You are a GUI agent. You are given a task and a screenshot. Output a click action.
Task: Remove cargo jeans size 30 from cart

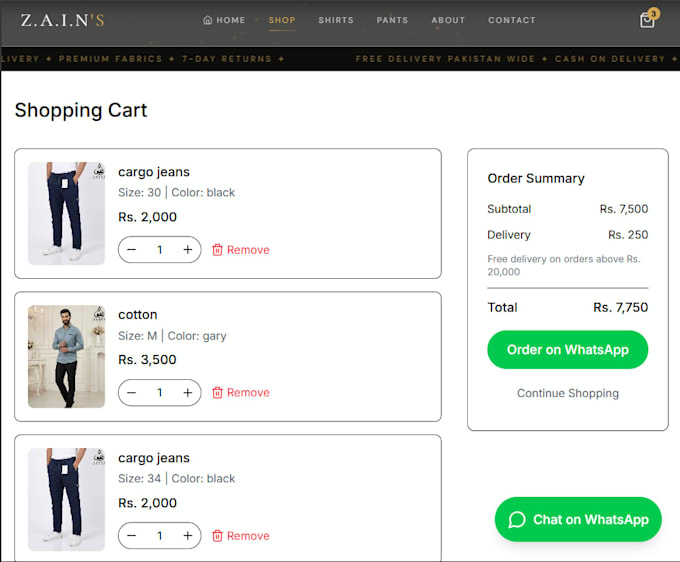pos(241,250)
